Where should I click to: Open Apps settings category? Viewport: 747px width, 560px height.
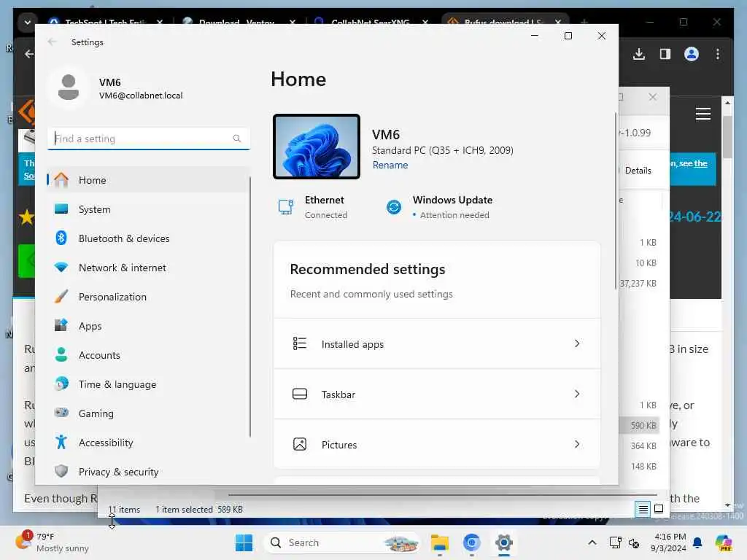pyautogui.click(x=148, y=326)
